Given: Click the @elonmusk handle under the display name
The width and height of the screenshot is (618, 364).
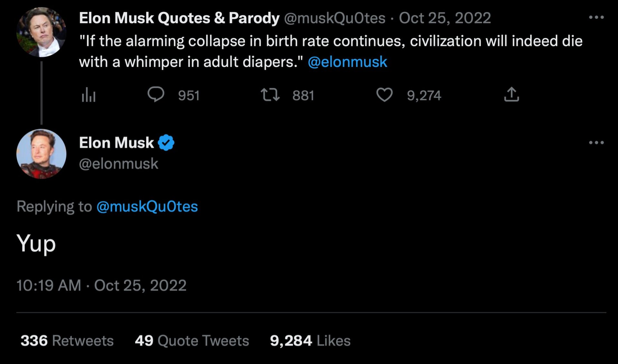Looking at the screenshot, I should click(x=118, y=164).
